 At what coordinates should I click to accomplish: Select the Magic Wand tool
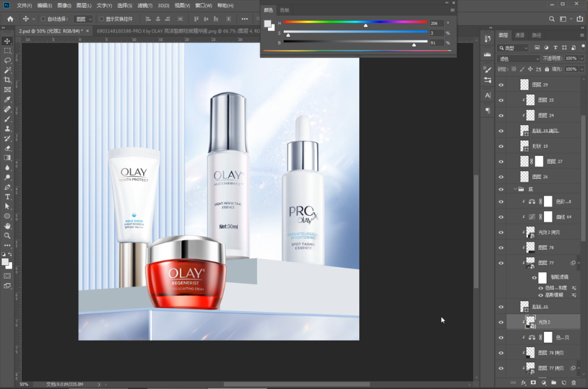[x=7, y=70]
